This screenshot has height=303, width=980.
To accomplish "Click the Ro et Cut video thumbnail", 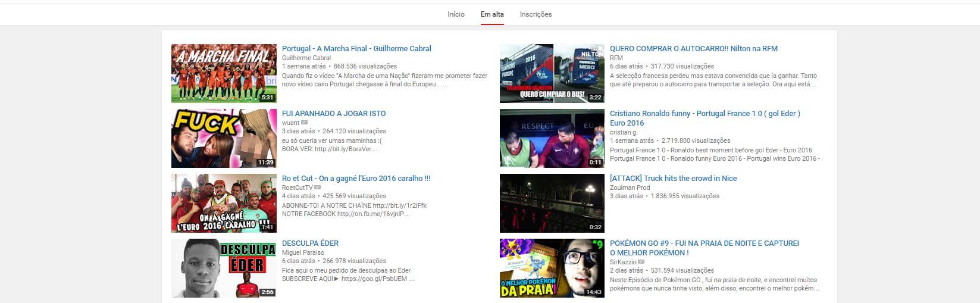I will pyautogui.click(x=224, y=203).
